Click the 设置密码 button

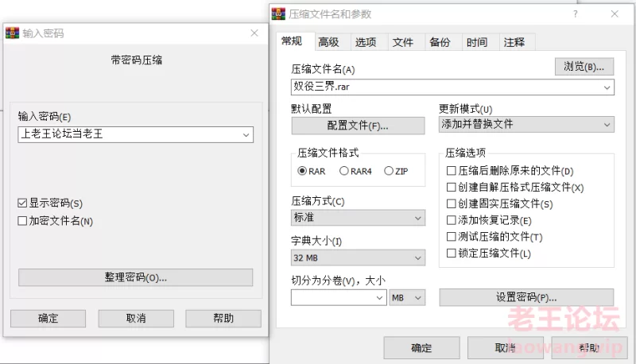coord(526,297)
